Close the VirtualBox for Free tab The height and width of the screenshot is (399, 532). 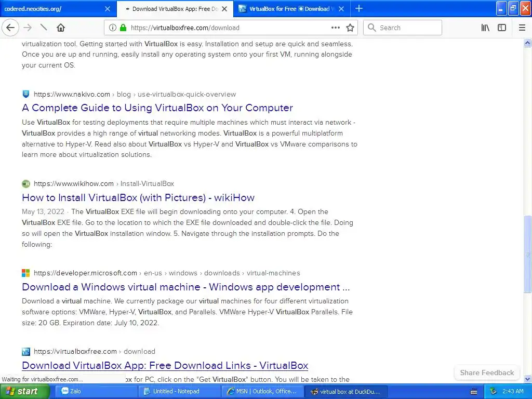pos(341,9)
